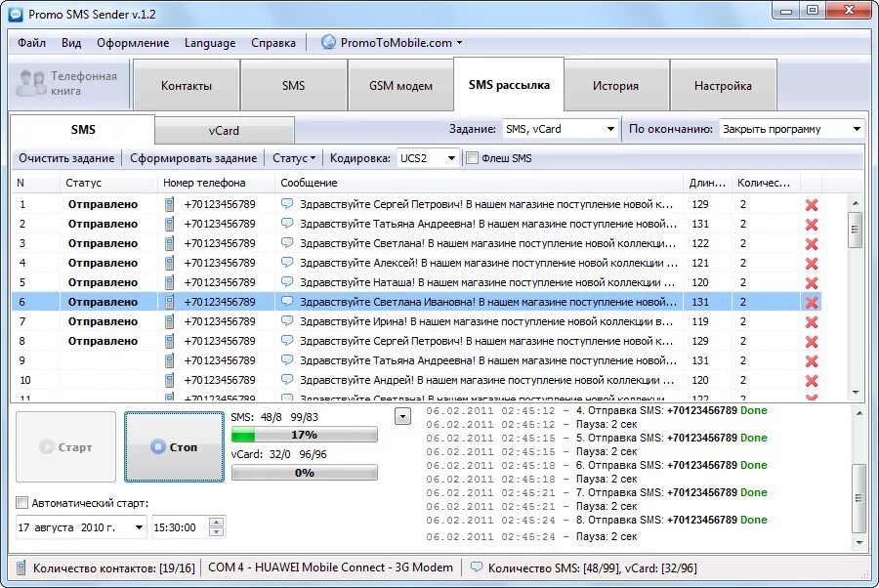Click the Phone book people icon

coord(31,83)
